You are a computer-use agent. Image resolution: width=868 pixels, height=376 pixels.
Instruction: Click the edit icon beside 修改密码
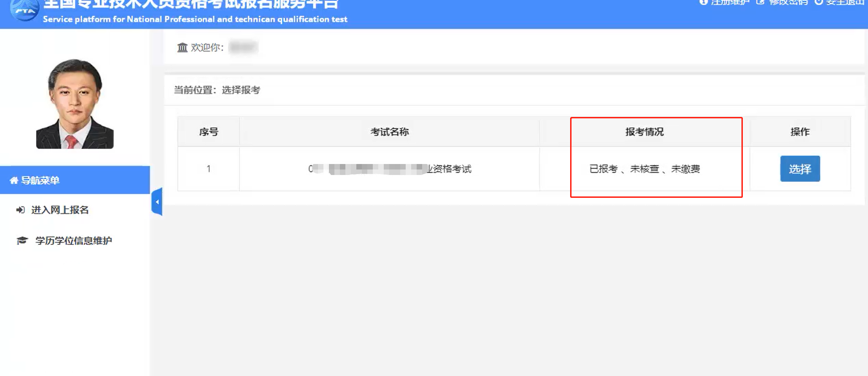tap(760, 2)
